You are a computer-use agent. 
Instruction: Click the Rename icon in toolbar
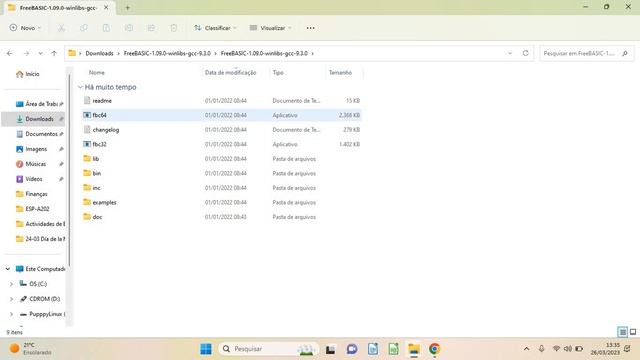(129, 28)
